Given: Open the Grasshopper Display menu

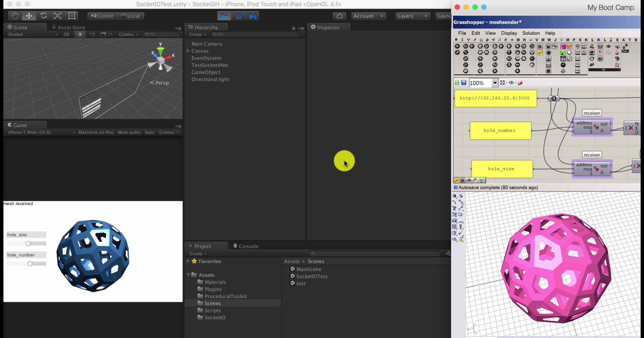Looking at the screenshot, I should tap(509, 33).
